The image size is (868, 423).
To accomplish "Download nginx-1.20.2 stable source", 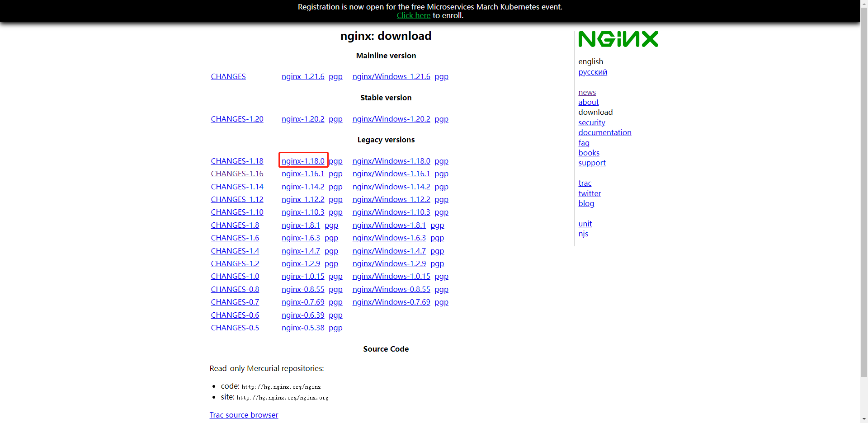I will [303, 119].
